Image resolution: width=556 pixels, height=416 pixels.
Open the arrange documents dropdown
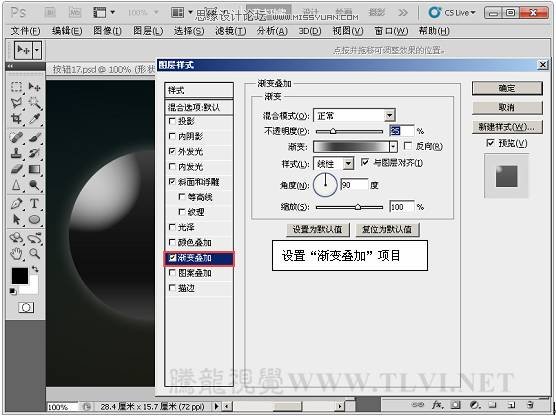(x=182, y=13)
